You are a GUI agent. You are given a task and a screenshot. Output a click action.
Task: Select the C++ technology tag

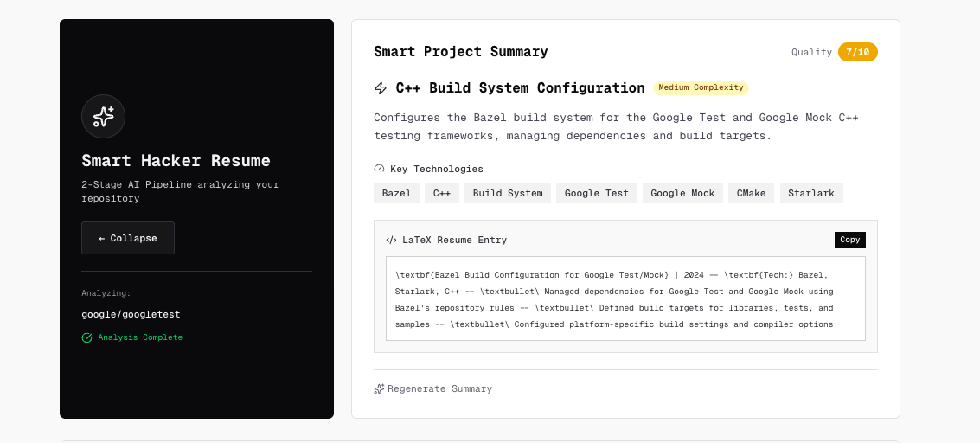441,193
